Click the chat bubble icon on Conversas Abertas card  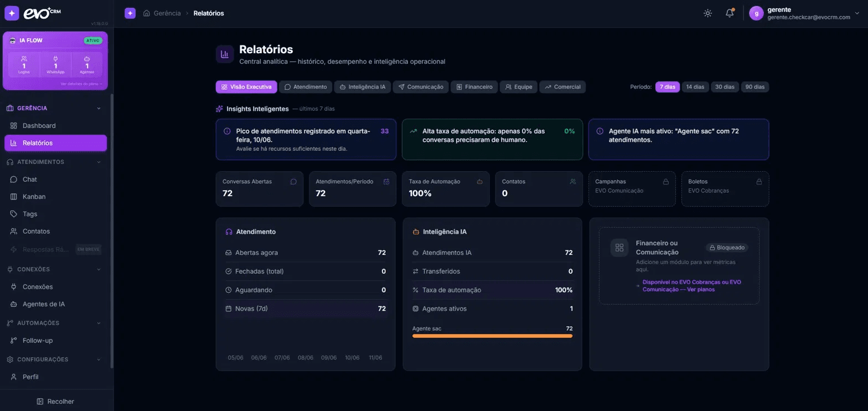pos(293,182)
